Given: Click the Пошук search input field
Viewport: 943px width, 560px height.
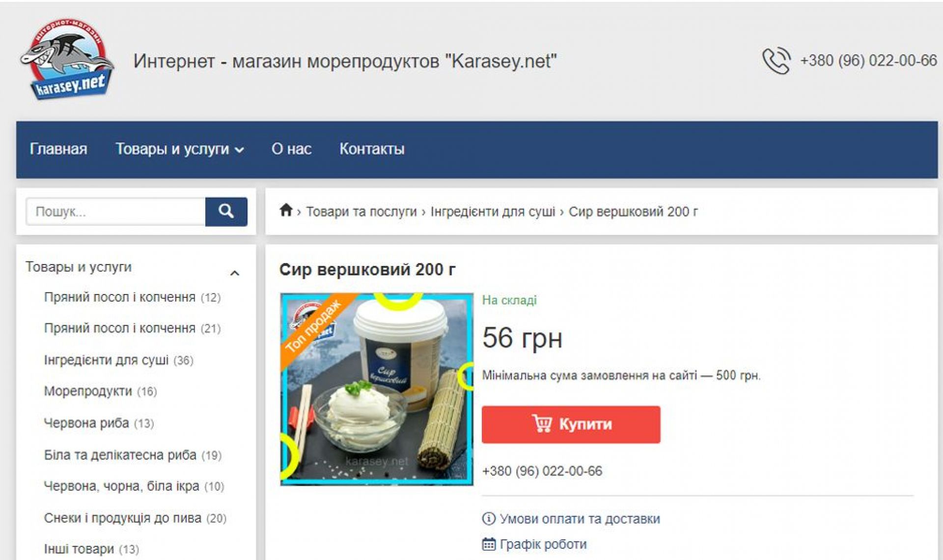Looking at the screenshot, I should [116, 212].
